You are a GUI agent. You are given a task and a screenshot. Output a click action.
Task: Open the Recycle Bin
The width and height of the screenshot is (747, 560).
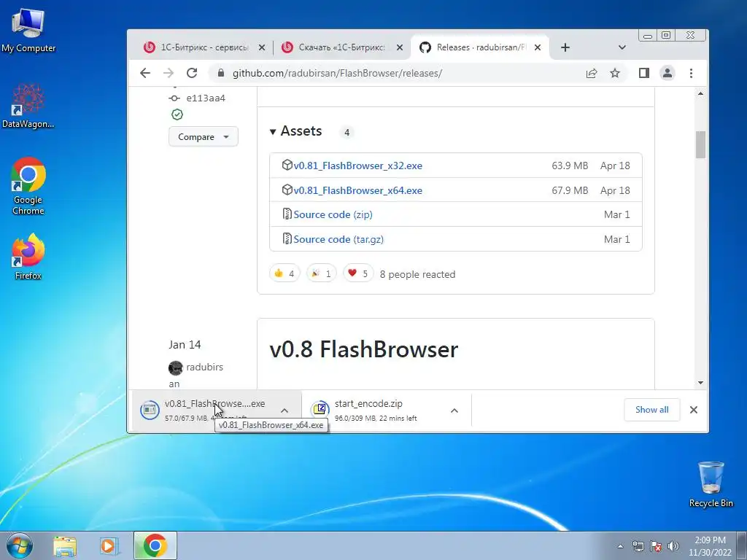click(711, 484)
